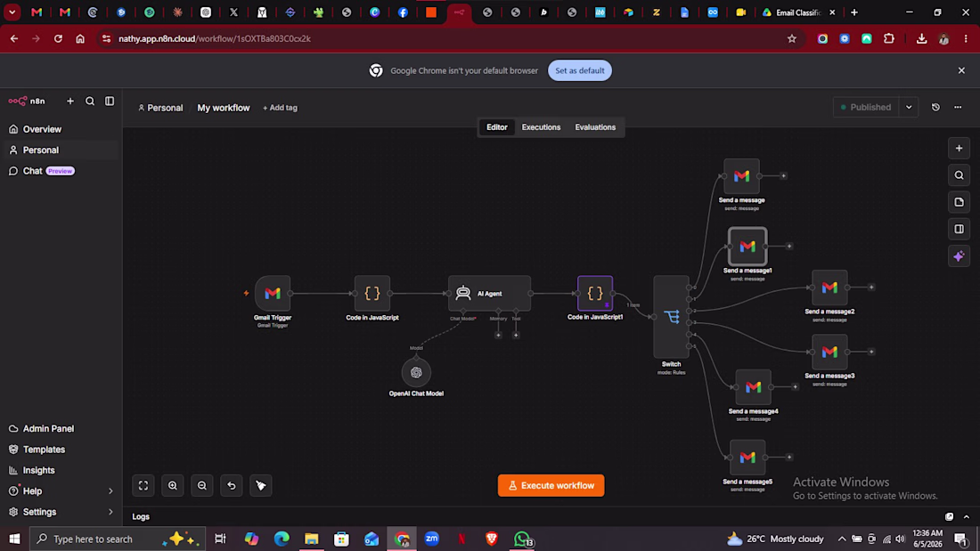The image size is (980, 551).
Task: Expand the Published status dropdown
Action: coord(909,108)
